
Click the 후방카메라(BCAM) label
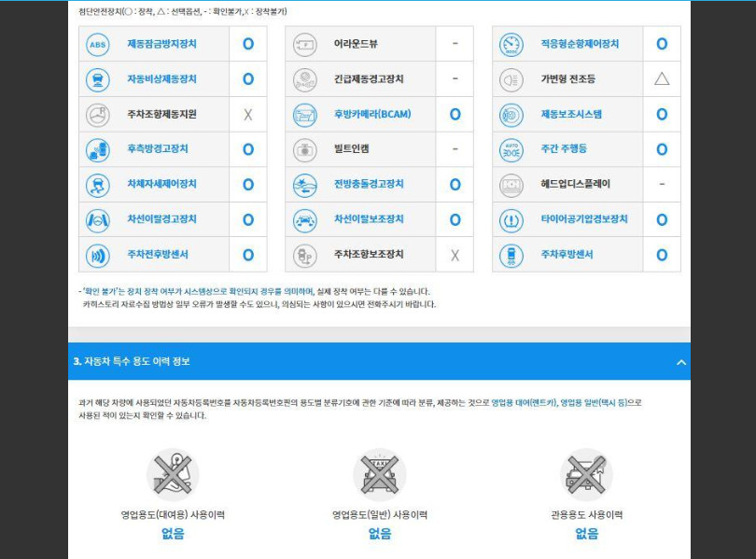tap(372, 114)
